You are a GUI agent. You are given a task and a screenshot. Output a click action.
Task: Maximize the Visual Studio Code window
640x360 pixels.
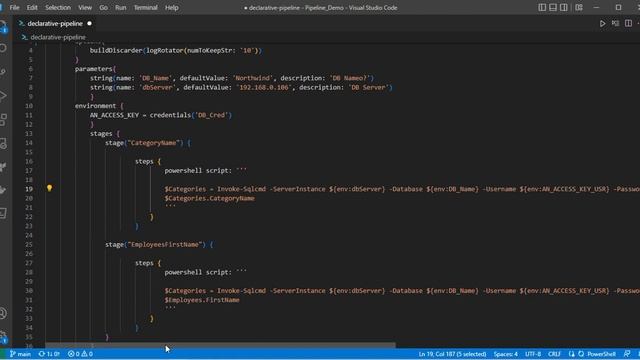(x=618, y=7)
